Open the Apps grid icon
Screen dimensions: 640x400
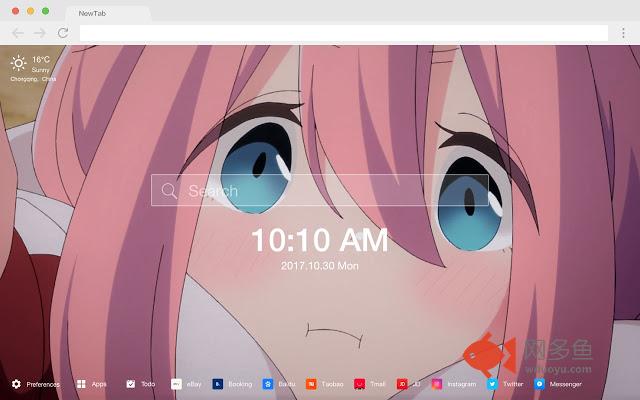(81, 384)
